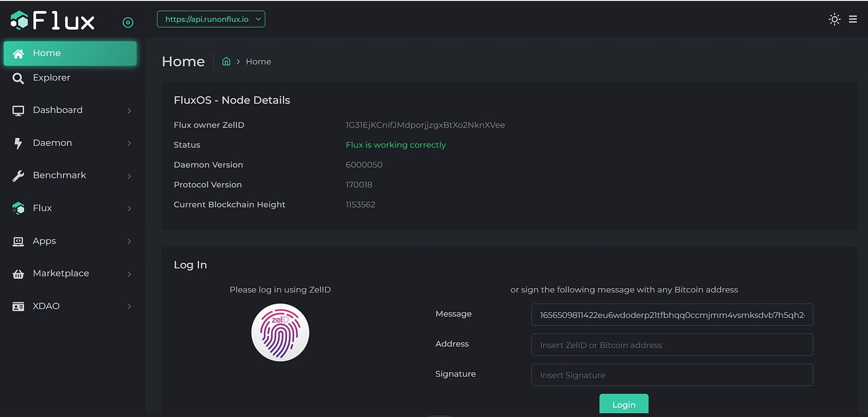Screen dimensions: 868x417
Task: Open the hamburger menu icon
Action: (x=853, y=19)
